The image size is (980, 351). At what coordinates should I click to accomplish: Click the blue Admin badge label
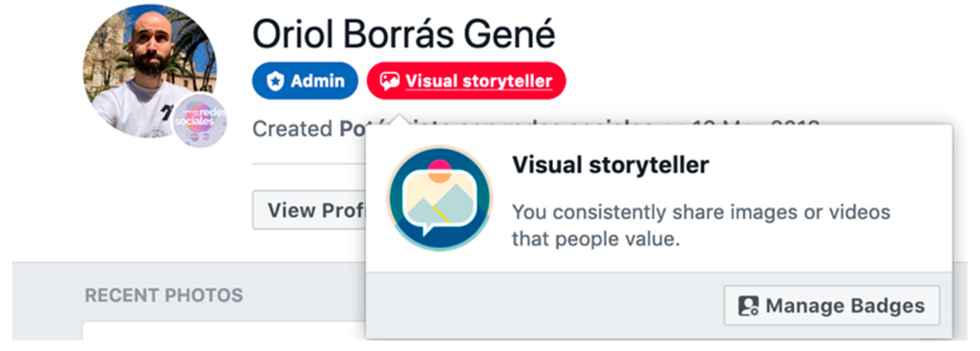pos(317,81)
